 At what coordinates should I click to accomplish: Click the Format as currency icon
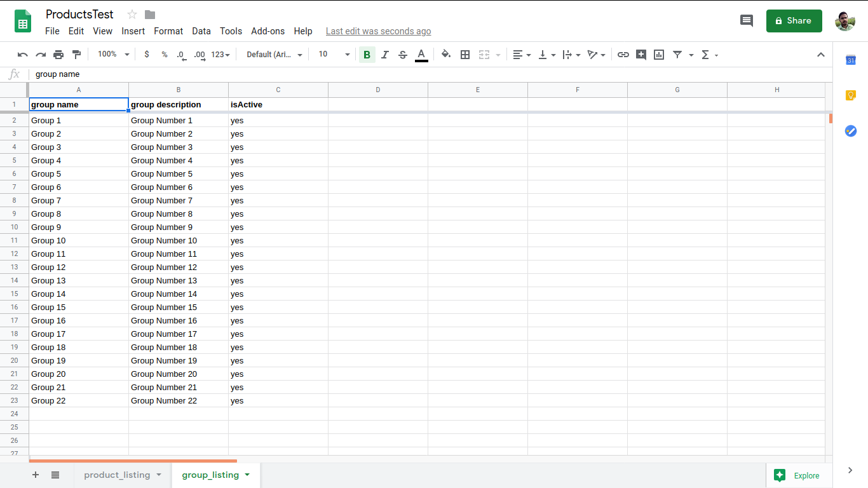(x=147, y=55)
